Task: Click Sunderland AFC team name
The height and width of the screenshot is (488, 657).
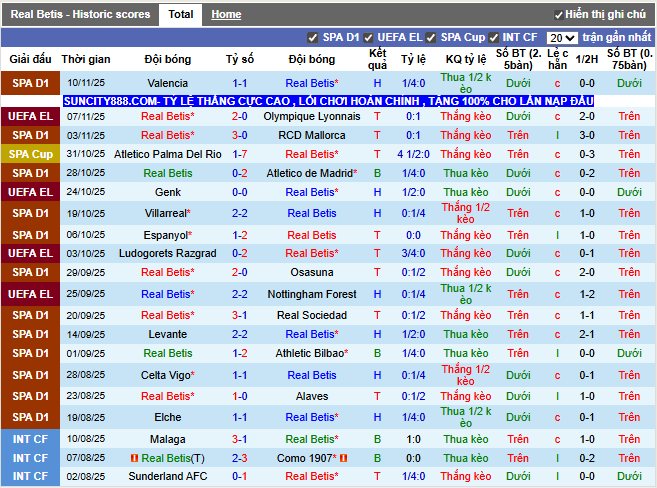Action: [x=168, y=476]
